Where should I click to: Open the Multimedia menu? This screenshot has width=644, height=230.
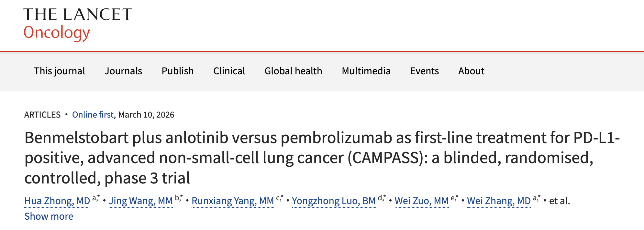pos(366,71)
